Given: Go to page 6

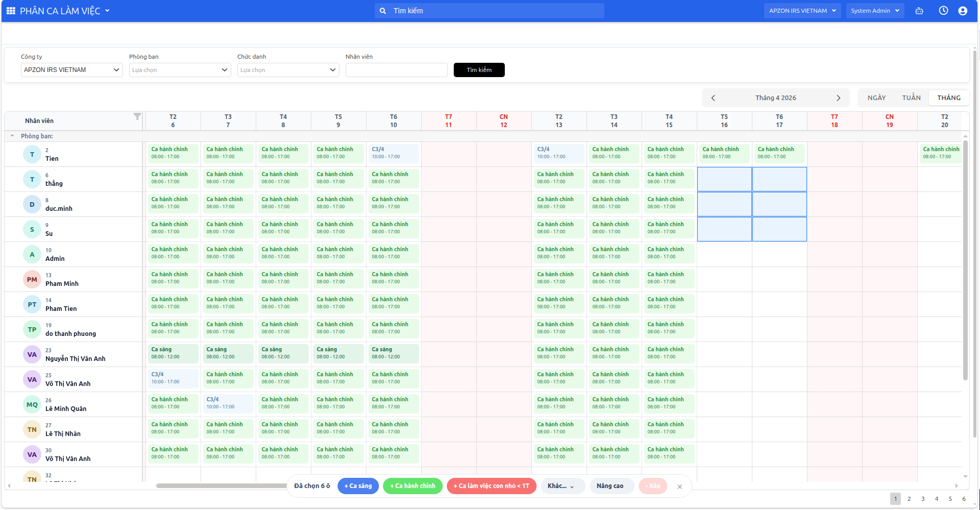Looking at the screenshot, I should coord(964,499).
